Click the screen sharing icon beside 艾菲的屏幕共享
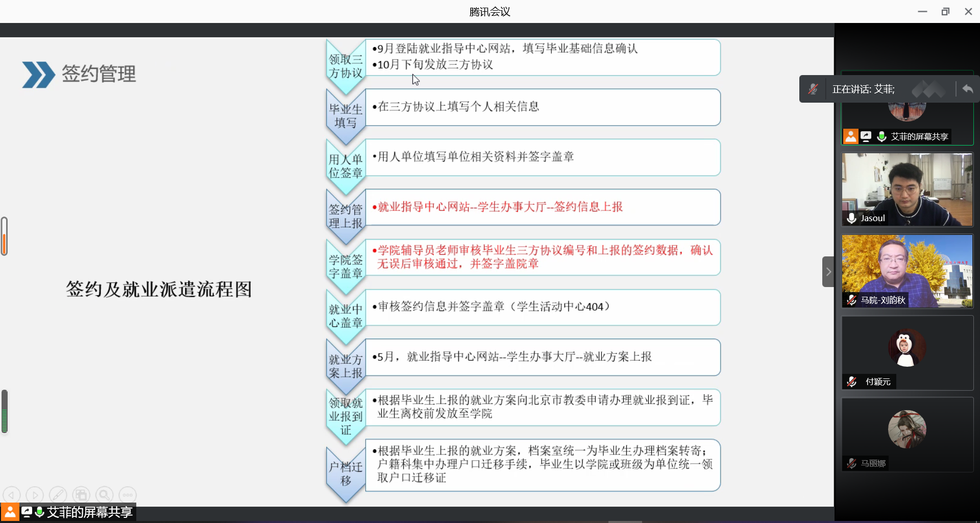Viewport: 980px width, 523px height. pos(866,136)
